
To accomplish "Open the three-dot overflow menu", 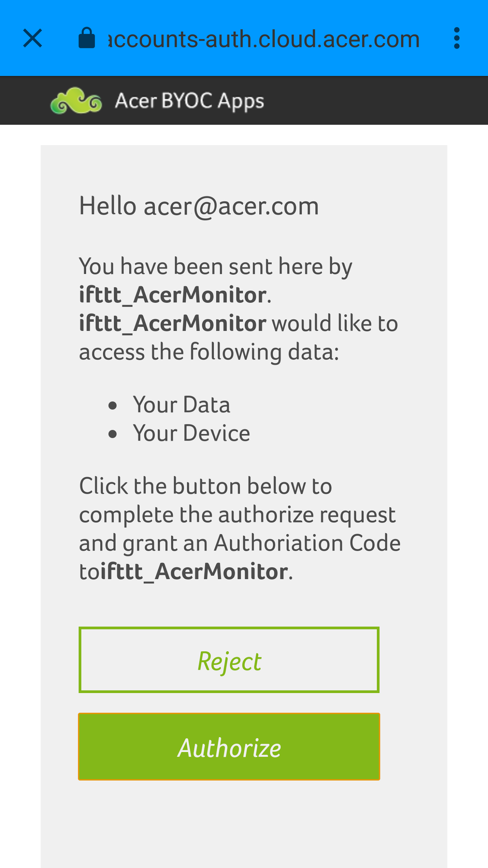I will [457, 38].
